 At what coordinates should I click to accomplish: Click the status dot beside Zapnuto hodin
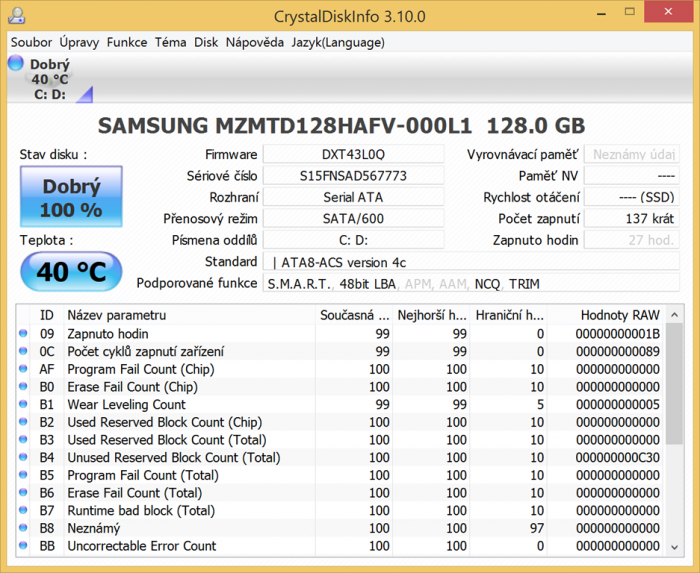pyautogui.click(x=24, y=334)
